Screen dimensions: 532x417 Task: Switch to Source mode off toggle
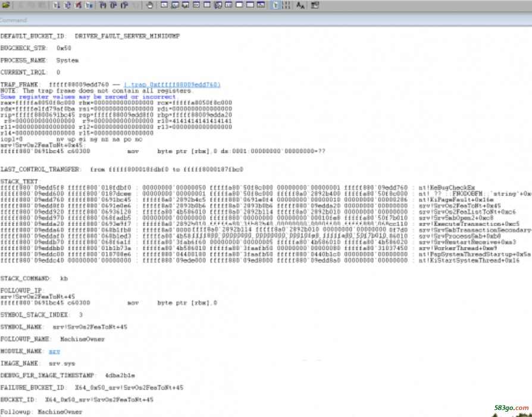click(x=286, y=5)
